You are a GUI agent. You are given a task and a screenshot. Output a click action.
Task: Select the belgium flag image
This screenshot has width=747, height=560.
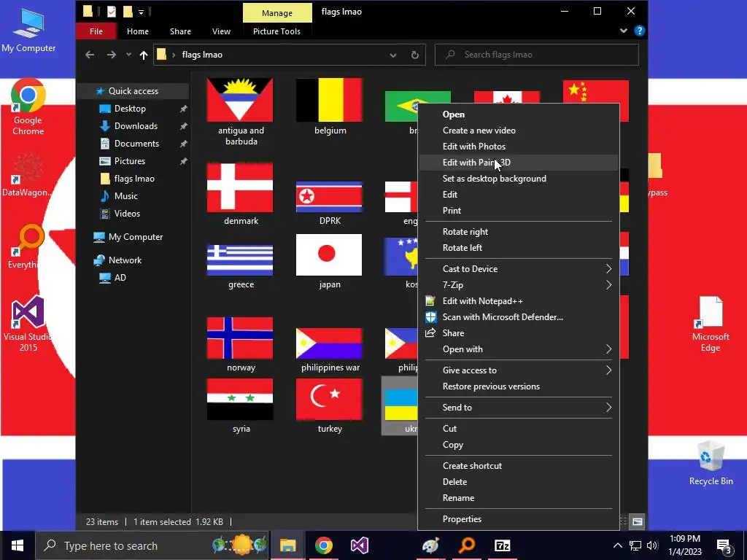[x=329, y=100]
